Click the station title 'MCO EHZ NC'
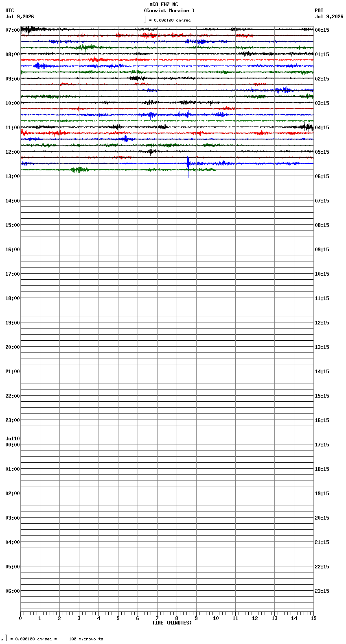346x644 pixels. pos(164,4)
